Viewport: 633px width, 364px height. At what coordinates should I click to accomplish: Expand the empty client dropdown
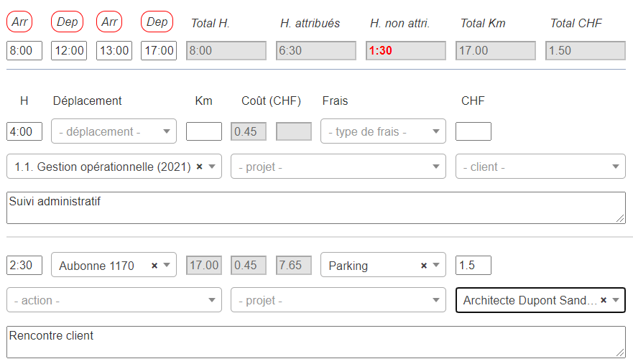(x=540, y=167)
